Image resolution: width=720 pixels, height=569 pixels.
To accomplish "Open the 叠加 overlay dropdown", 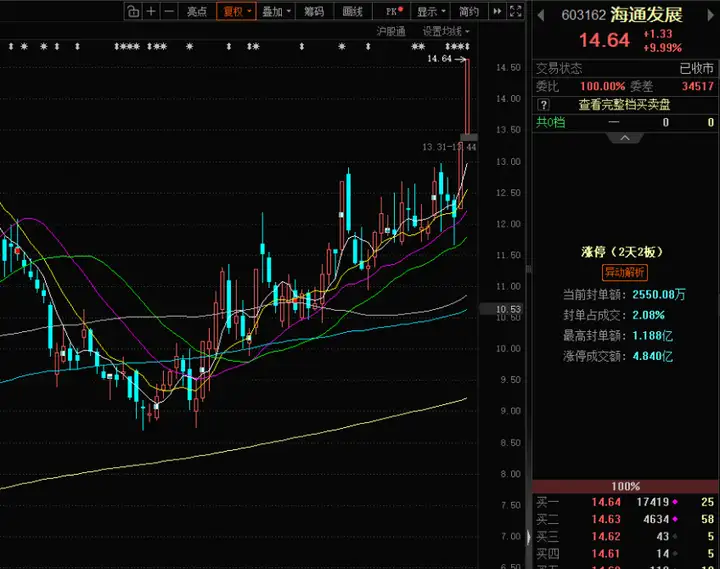I will tap(276, 11).
